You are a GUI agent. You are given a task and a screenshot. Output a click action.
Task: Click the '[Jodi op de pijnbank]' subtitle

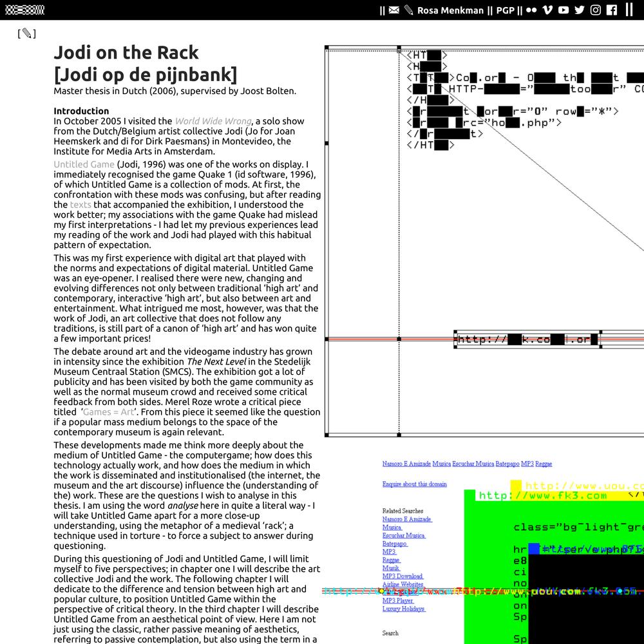pyautogui.click(x=146, y=74)
